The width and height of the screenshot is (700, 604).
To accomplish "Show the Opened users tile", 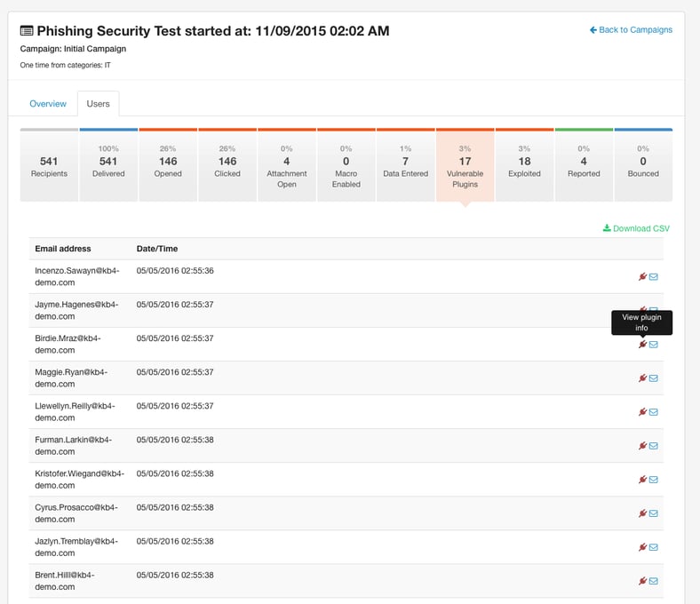I will click(x=168, y=164).
